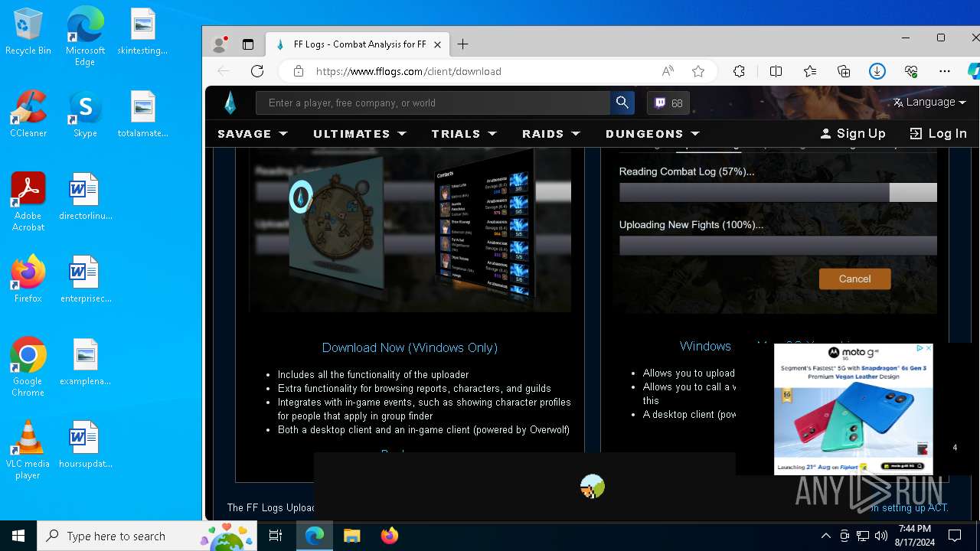Select the directorlinu Word document
This screenshot has width=980, height=551.
coord(85,197)
